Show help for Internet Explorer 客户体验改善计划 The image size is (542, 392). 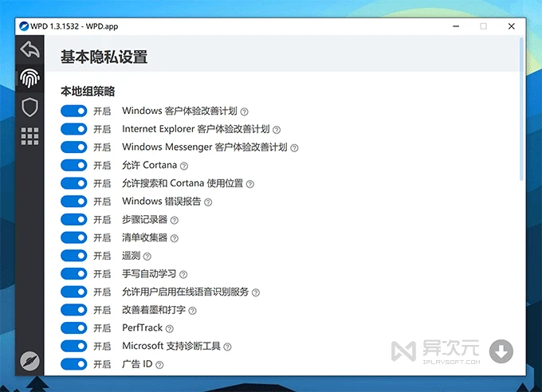tap(277, 130)
